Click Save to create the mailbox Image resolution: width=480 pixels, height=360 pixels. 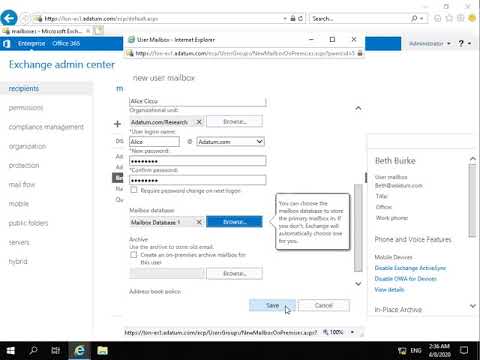coord(272,305)
